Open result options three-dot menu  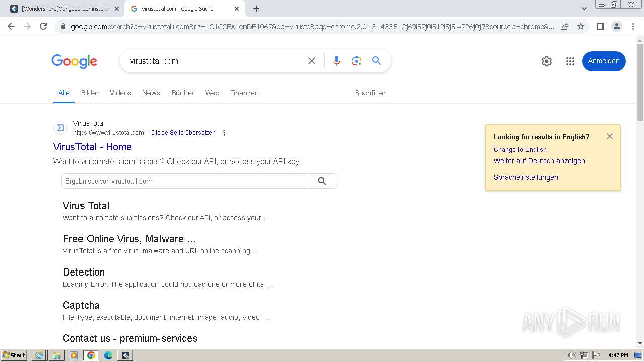[x=224, y=133]
